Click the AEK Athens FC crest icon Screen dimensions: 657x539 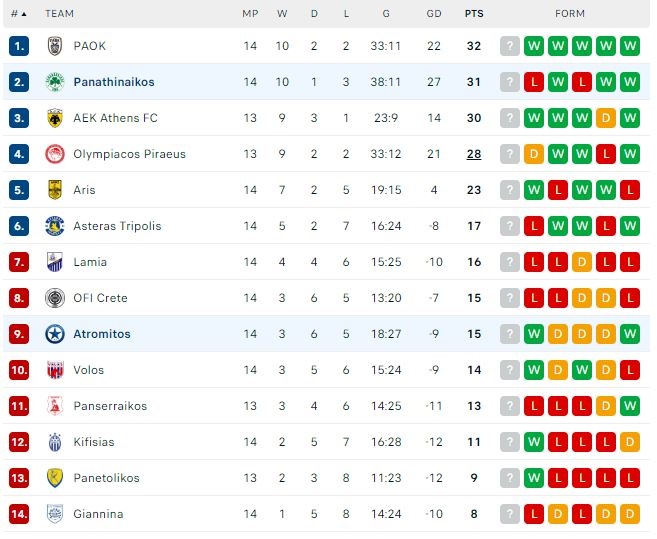click(55, 118)
